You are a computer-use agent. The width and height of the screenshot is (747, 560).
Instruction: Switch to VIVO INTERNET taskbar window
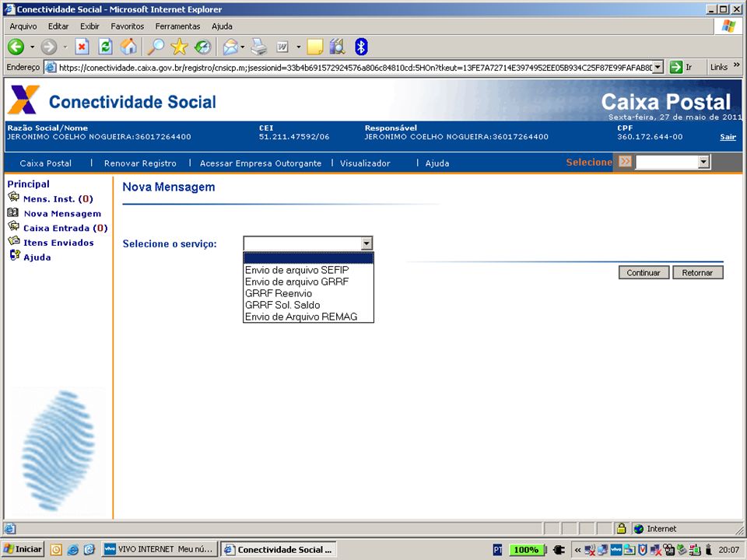(160, 550)
